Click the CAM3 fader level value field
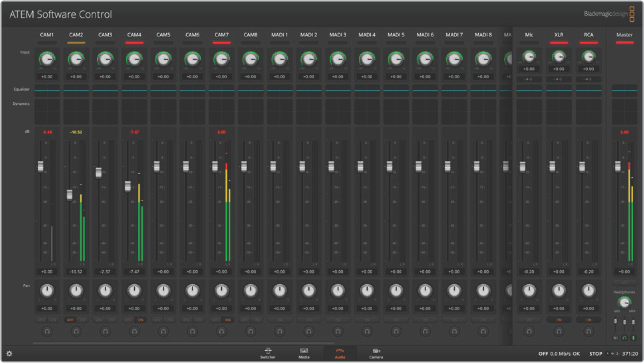The image size is (644, 363). click(105, 272)
